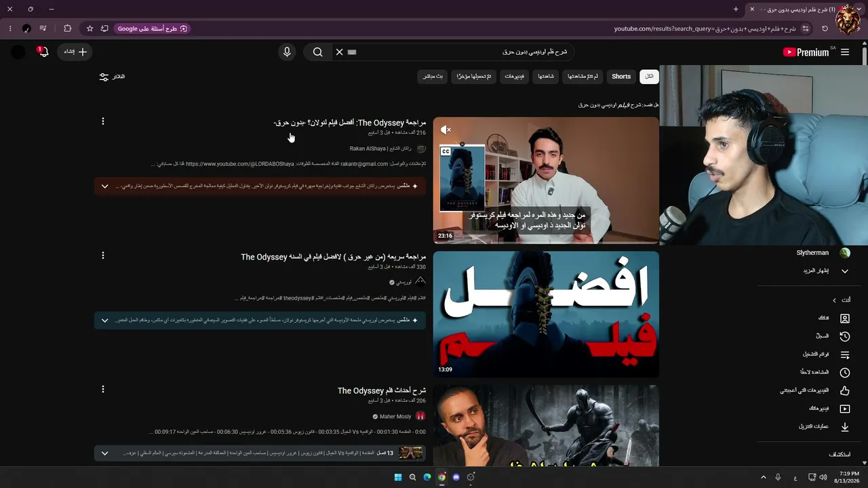The width and height of the screenshot is (868, 488).
Task: Open browser extensions puzzle icon
Action: tap(67, 28)
